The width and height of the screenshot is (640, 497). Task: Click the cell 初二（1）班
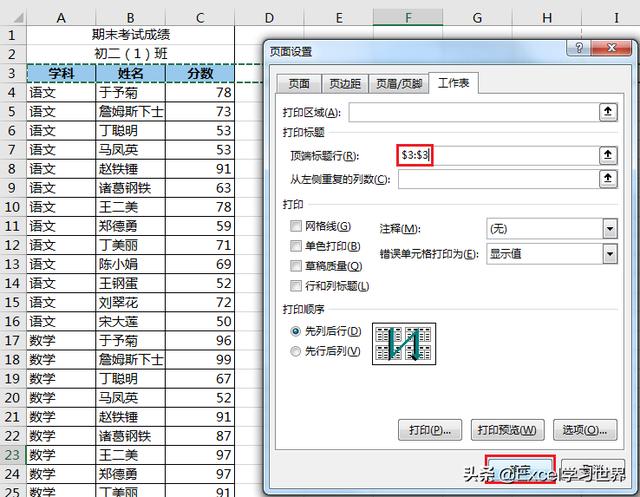pos(131,54)
